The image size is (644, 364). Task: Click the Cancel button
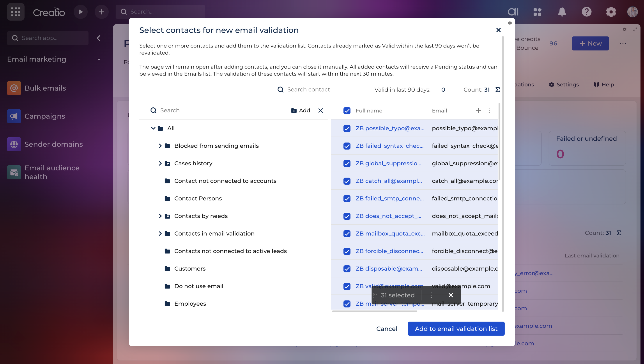tap(386, 329)
